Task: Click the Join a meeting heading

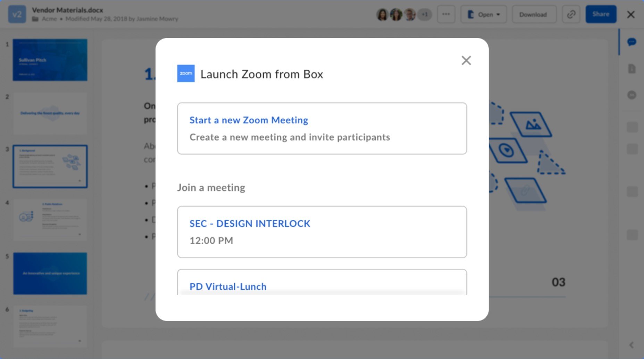Action: (x=211, y=188)
